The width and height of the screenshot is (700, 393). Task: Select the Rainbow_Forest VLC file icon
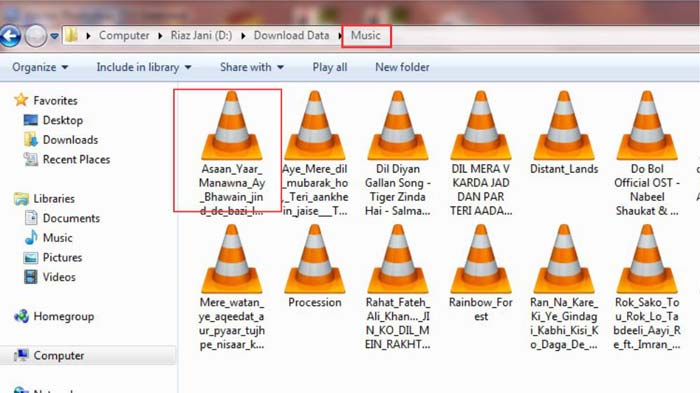481,259
